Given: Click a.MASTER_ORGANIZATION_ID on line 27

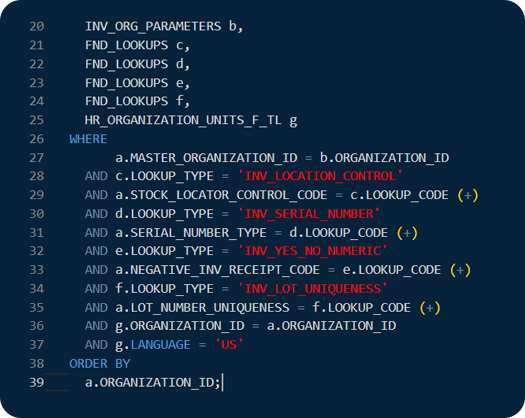Looking at the screenshot, I should (206, 158).
